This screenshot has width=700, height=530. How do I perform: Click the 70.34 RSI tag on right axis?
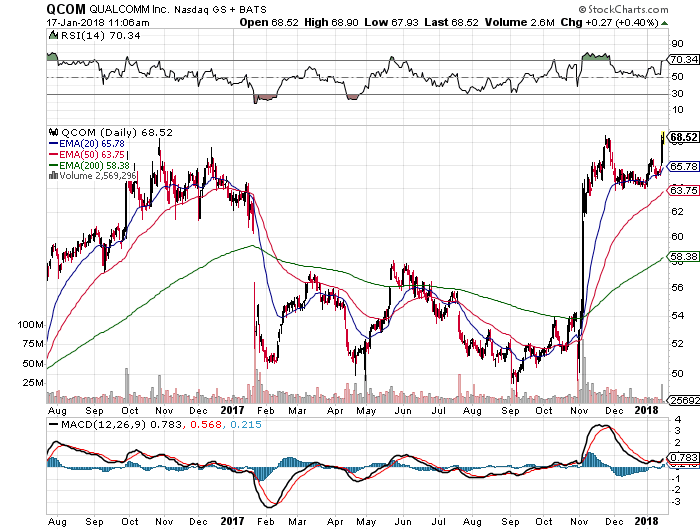683,59
